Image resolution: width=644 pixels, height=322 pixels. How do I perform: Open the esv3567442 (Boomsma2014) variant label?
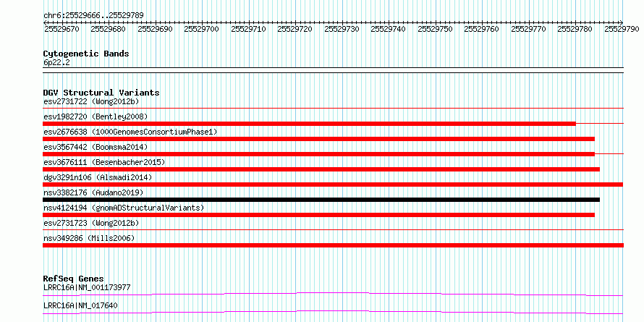(x=96, y=147)
